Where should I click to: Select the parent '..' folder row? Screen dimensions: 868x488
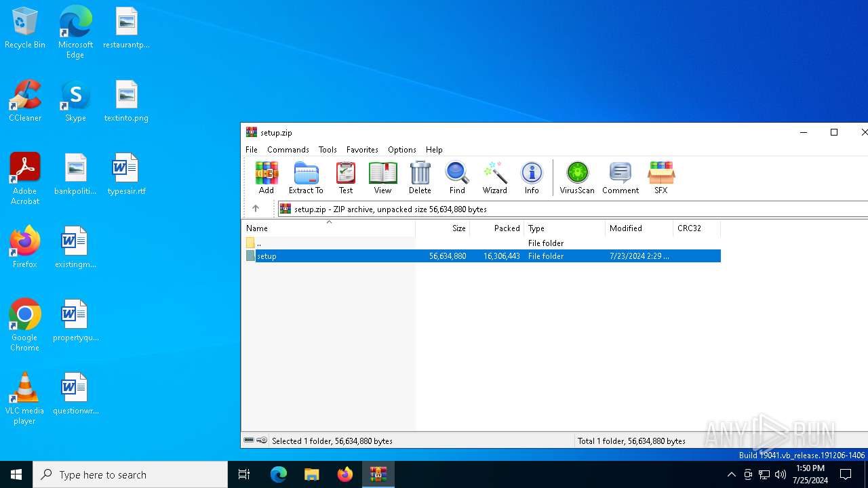tap(481, 243)
